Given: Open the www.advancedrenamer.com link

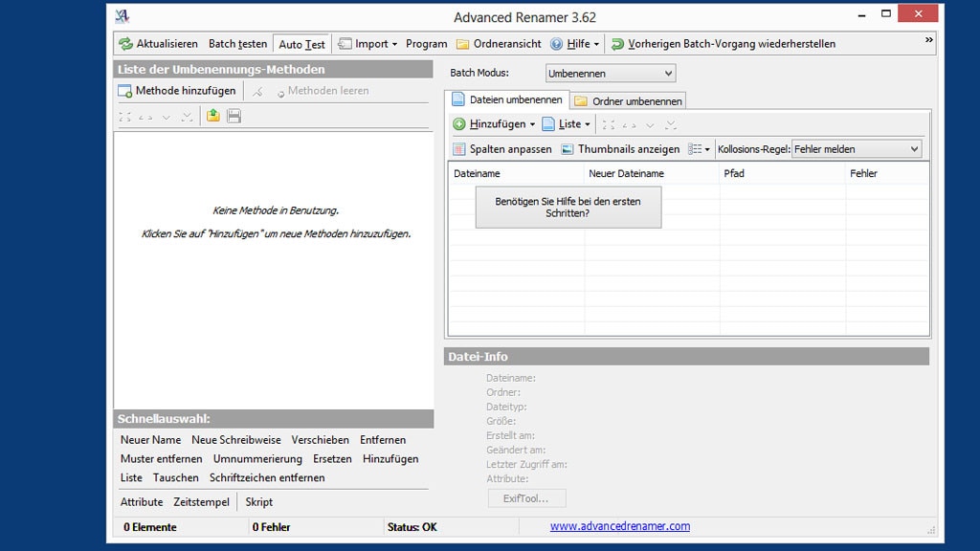Looking at the screenshot, I should point(620,526).
